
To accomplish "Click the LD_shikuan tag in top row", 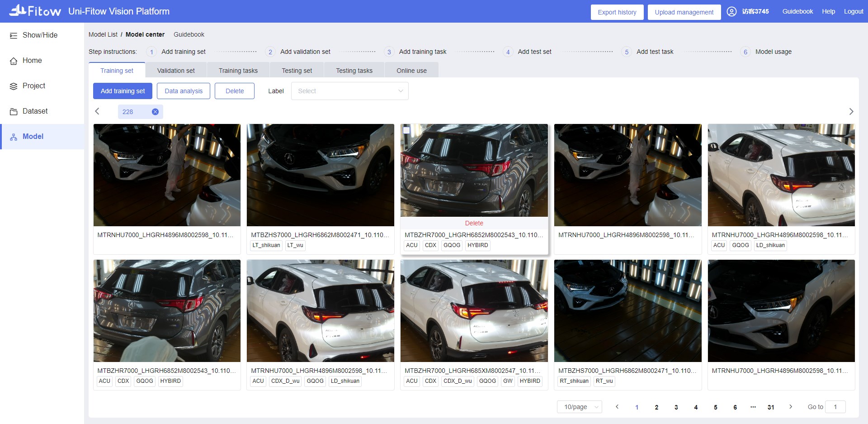I will tap(770, 245).
